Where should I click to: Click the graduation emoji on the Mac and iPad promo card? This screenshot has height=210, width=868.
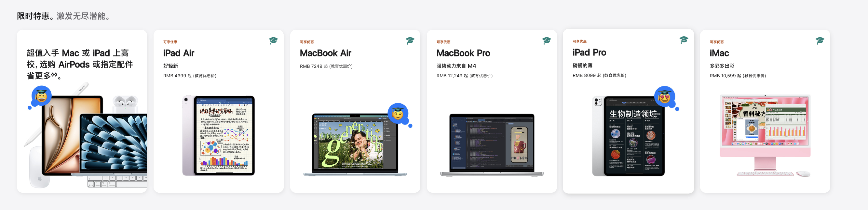pos(41,96)
